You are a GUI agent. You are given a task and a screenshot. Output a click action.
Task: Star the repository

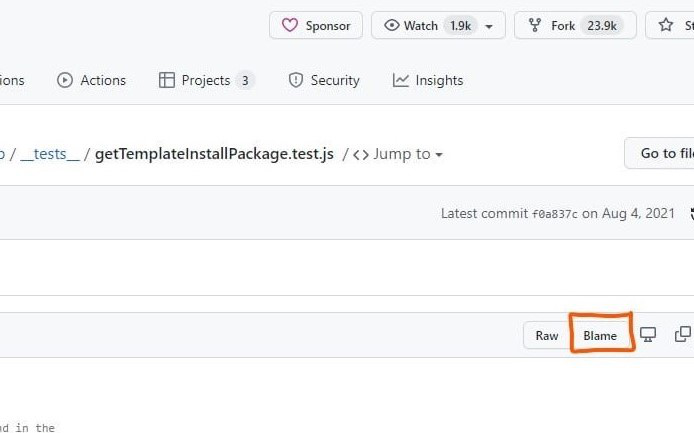coord(668,26)
